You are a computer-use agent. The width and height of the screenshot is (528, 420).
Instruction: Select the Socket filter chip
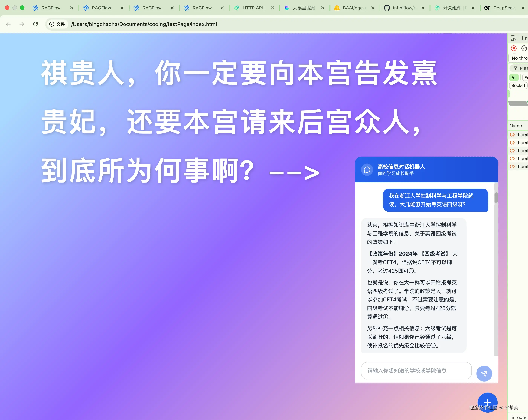coord(518,85)
